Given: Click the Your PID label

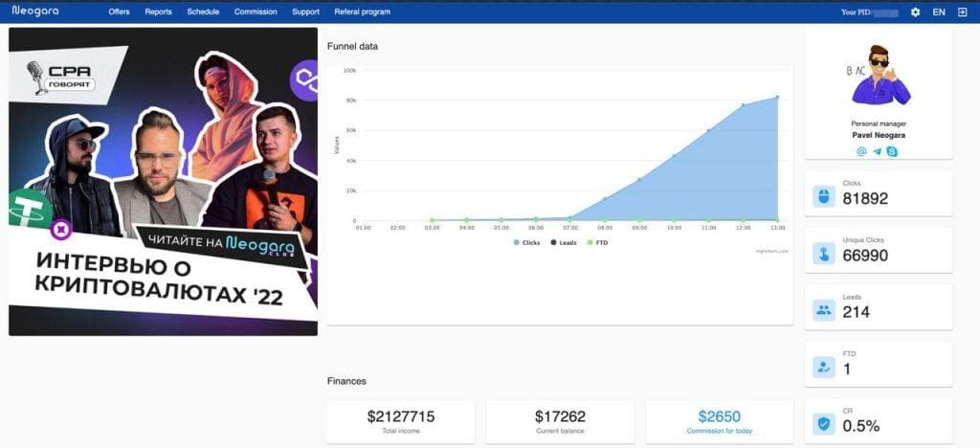Looking at the screenshot, I should pyautogui.click(x=856, y=11).
